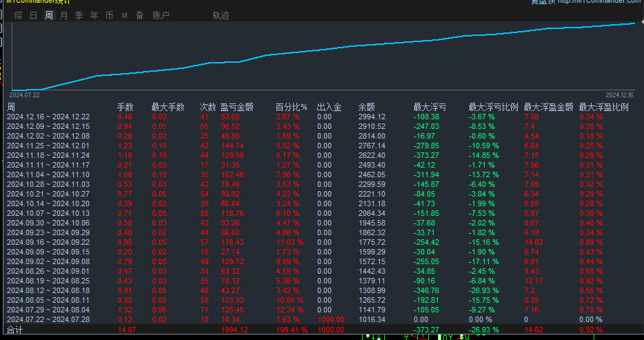Image resolution: width=644 pixels, height=340 pixels.
Task: Open the 年 yearly tab
Action: coord(94,16)
